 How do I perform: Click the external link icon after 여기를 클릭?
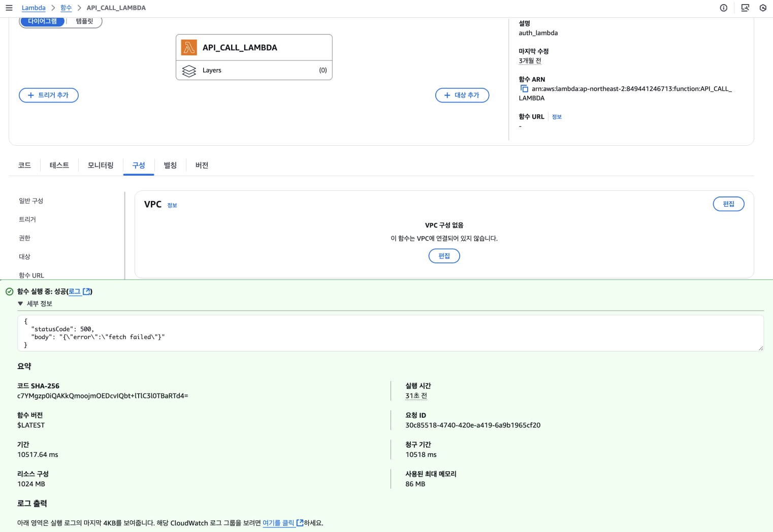(300, 523)
